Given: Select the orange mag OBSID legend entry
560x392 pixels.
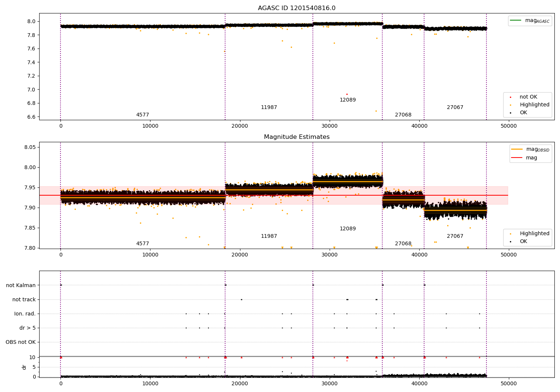Looking at the screenshot, I should pos(530,149).
